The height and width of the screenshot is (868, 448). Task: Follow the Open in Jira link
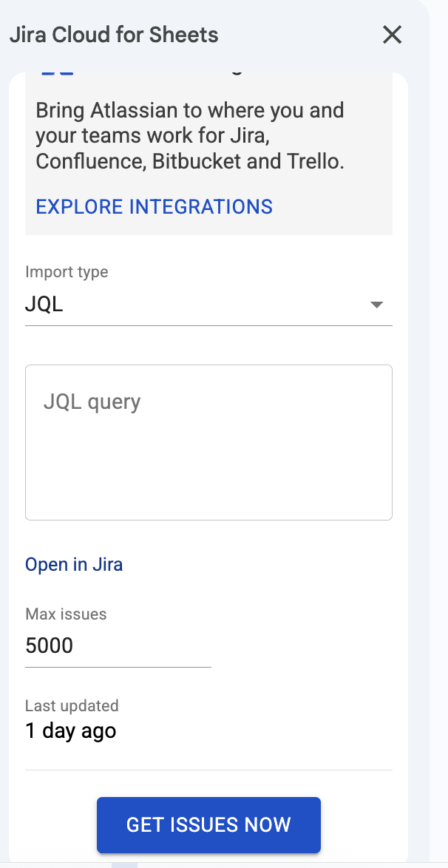pos(74,565)
